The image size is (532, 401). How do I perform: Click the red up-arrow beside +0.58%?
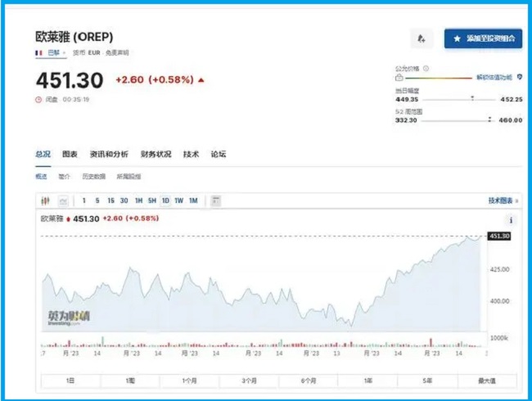coord(201,80)
